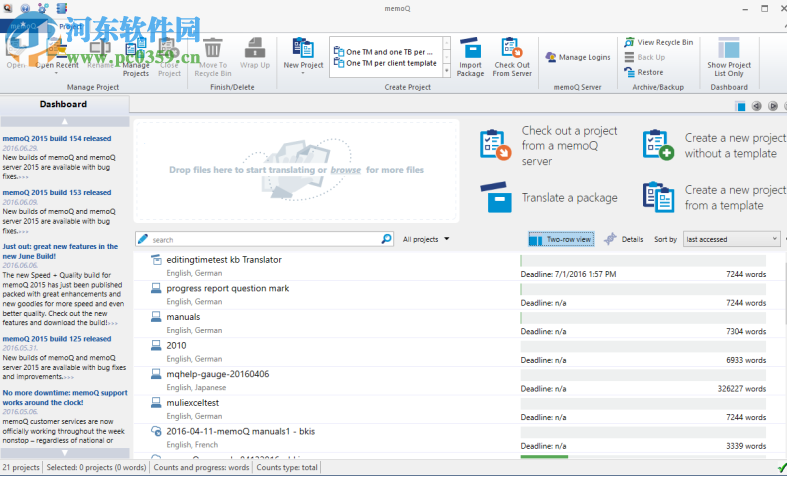Viewport: 787px width, 478px height.
Task: Click progress bar of editingtimetest kb Translator
Action: 643,261
